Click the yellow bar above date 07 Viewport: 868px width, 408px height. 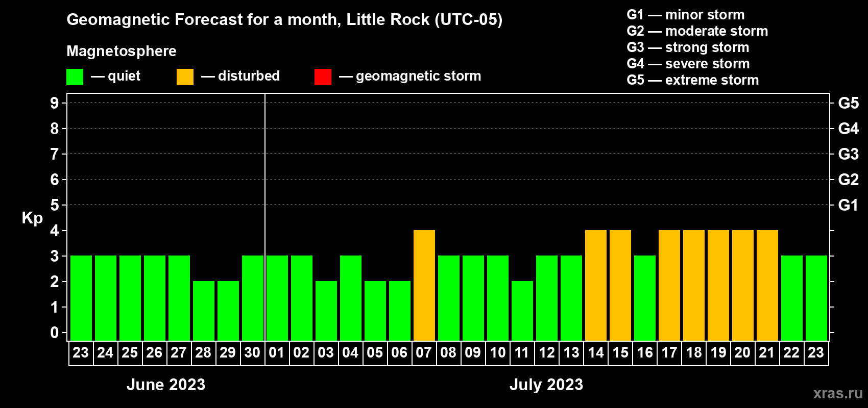[x=424, y=286]
